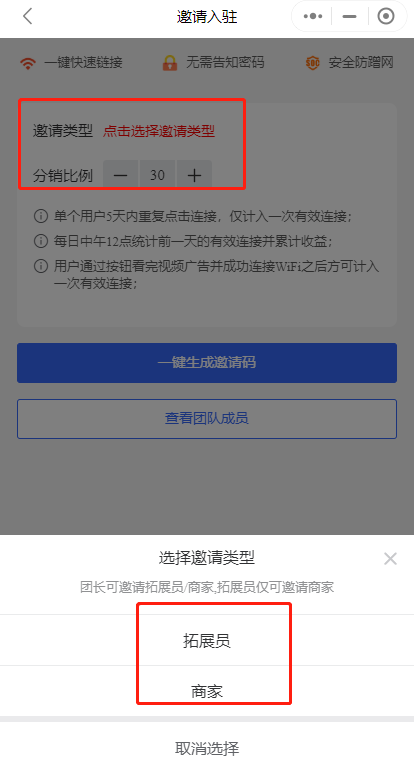
Task: Tap the padlock no-password icon
Action: point(169,63)
